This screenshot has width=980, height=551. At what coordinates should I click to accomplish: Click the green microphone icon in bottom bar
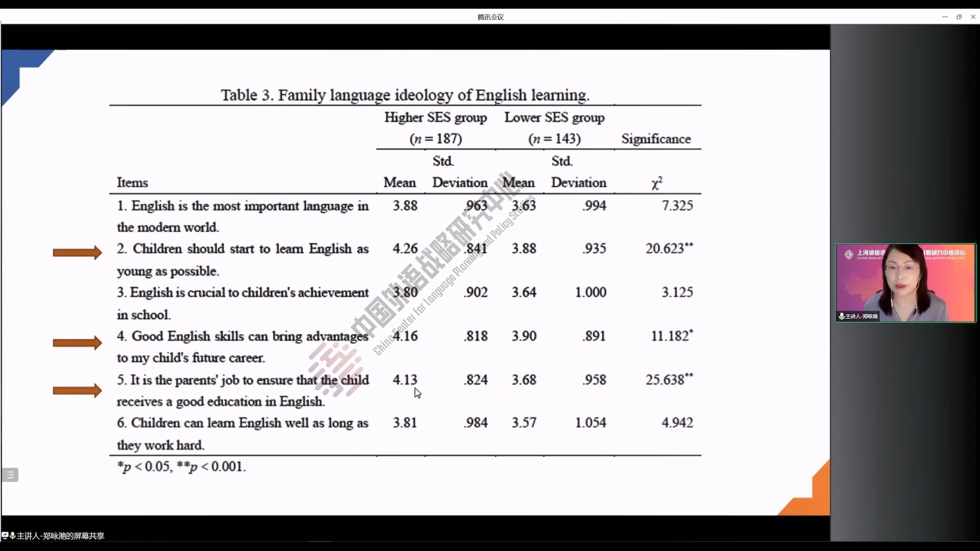point(12,536)
